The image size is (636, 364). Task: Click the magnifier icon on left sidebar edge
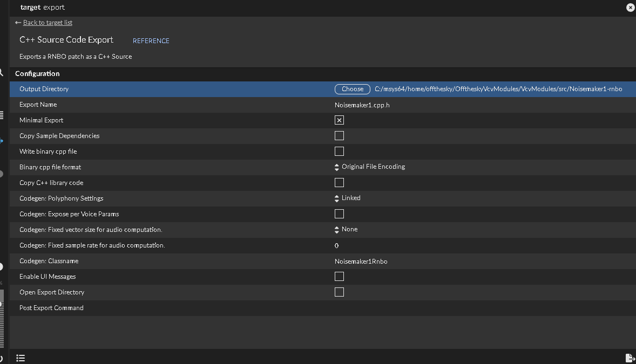2,73
